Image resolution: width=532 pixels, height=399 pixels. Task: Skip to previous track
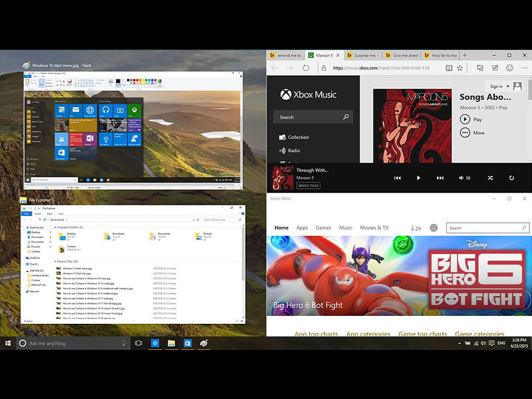point(397,178)
